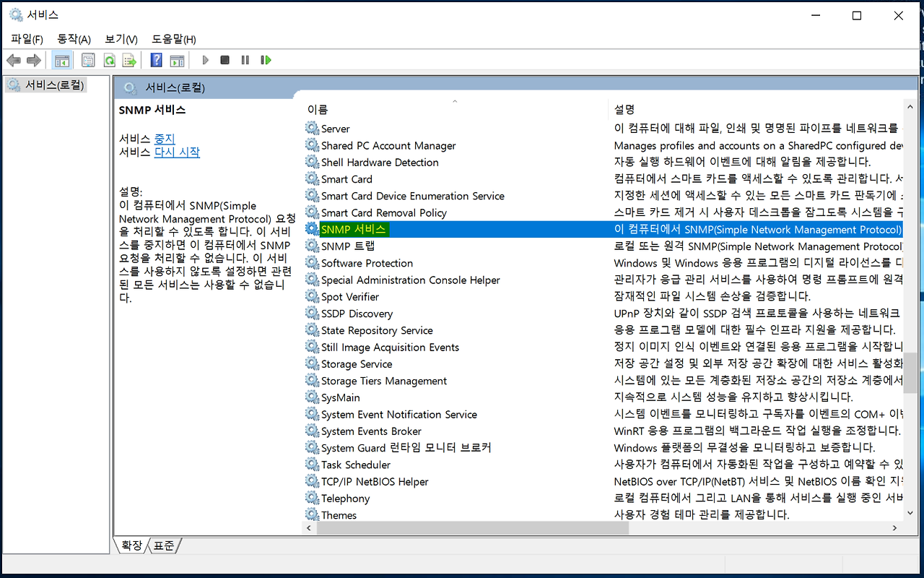Open the Properties toolbar icon
This screenshot has width=924, height=578.
point(88,60)
